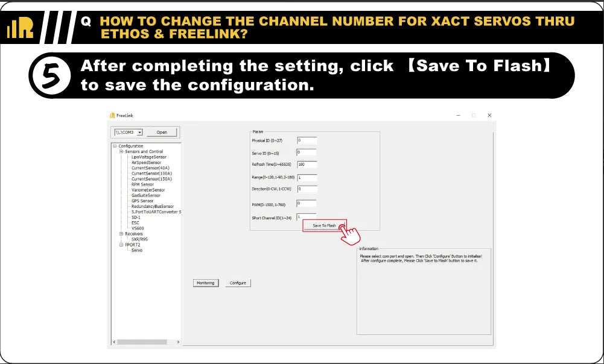The image size is (604, 364).
Task: Select GasSuiteSensor in the tree
Action: pos(146,195)
